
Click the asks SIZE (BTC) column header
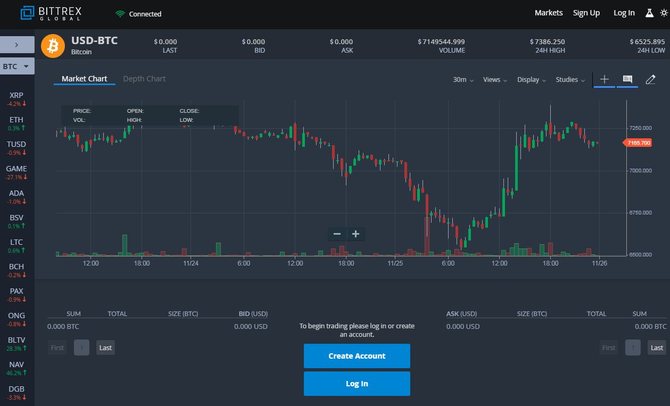532,314
